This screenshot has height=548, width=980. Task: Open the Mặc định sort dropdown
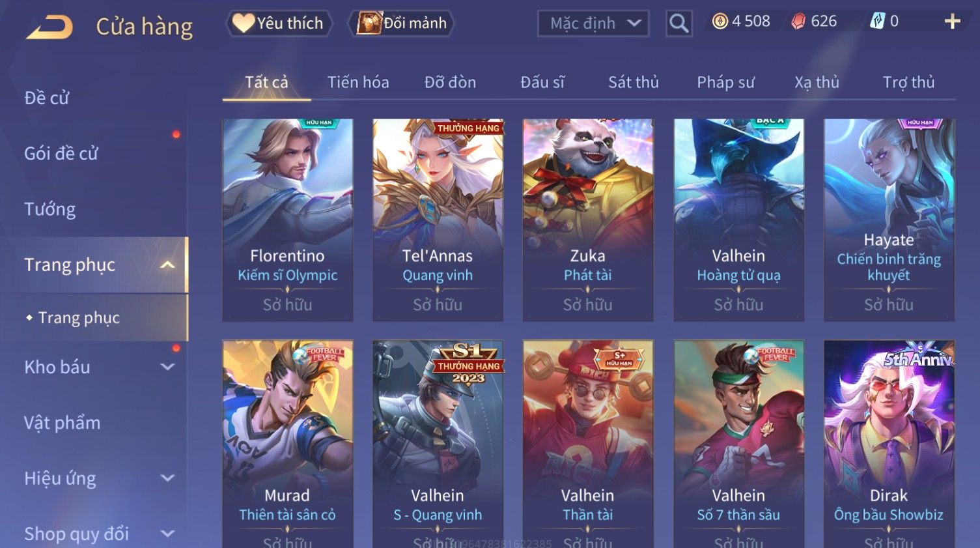pos(593,23)
